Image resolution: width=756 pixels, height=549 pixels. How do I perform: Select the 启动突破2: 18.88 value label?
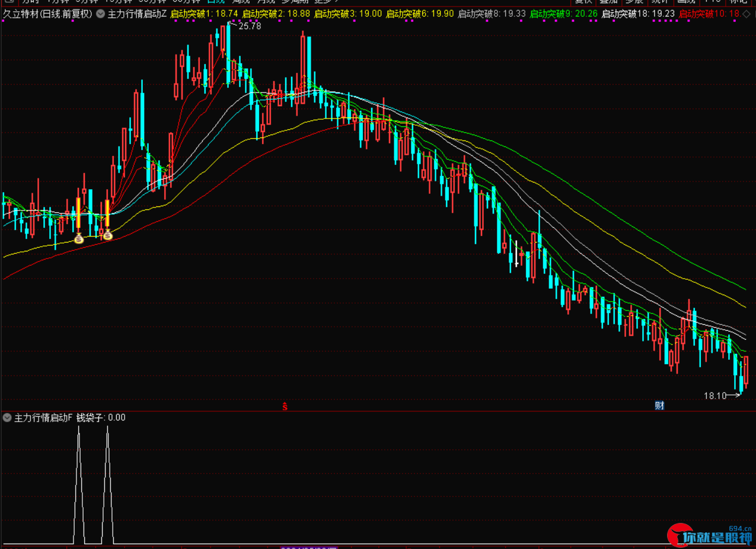tap(276, 14)
